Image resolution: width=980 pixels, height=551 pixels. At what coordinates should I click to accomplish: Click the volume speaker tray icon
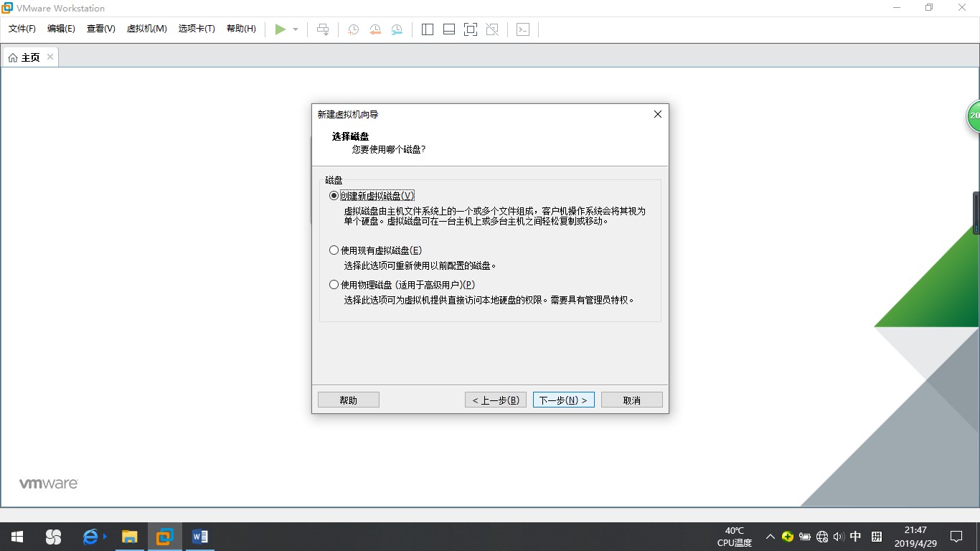(x=839, y=537)
